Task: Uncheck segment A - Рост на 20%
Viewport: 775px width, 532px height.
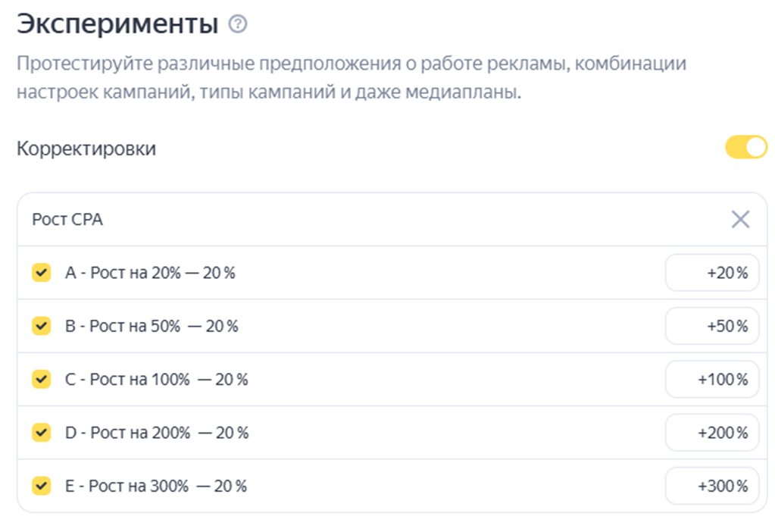Action: pos(42,273)
